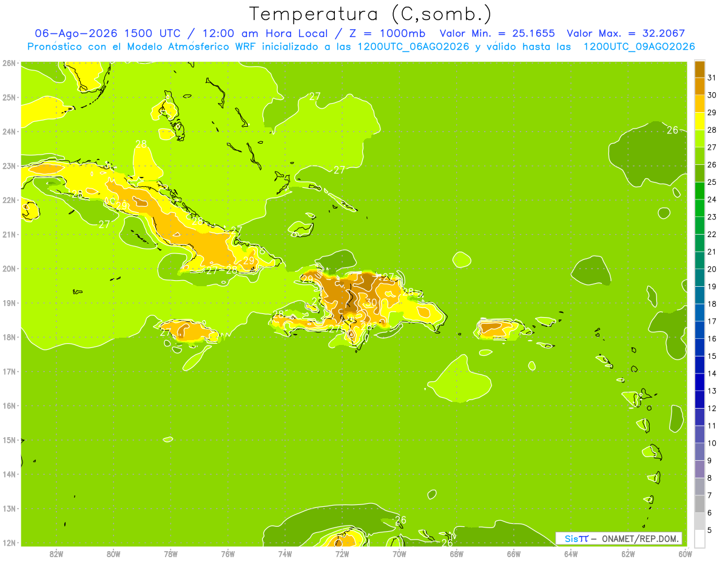The image size is (728, 562).
Task: Click the legend value label "24"
Action: click(x=712, y=199)
